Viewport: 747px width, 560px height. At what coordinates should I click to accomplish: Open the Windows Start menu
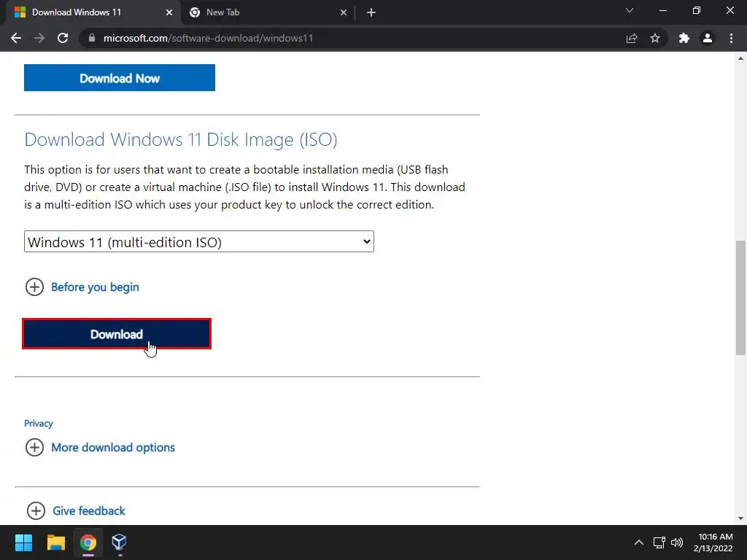(23, 542)
